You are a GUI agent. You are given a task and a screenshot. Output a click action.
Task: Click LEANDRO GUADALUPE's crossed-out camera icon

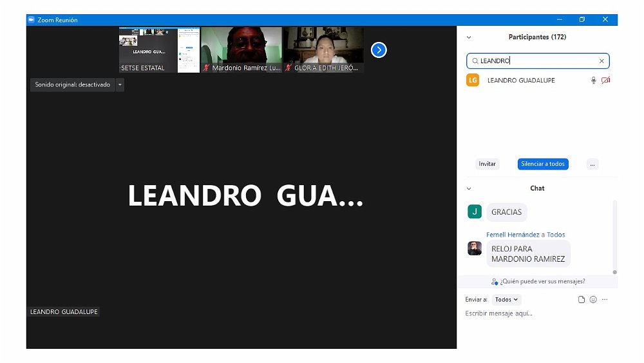coord(605,81)
